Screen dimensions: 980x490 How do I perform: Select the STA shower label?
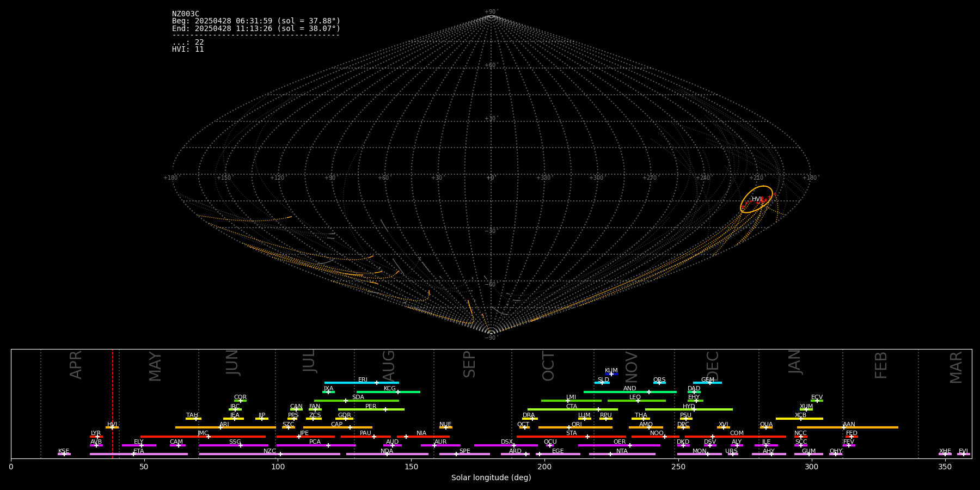[x=571, y=433]
